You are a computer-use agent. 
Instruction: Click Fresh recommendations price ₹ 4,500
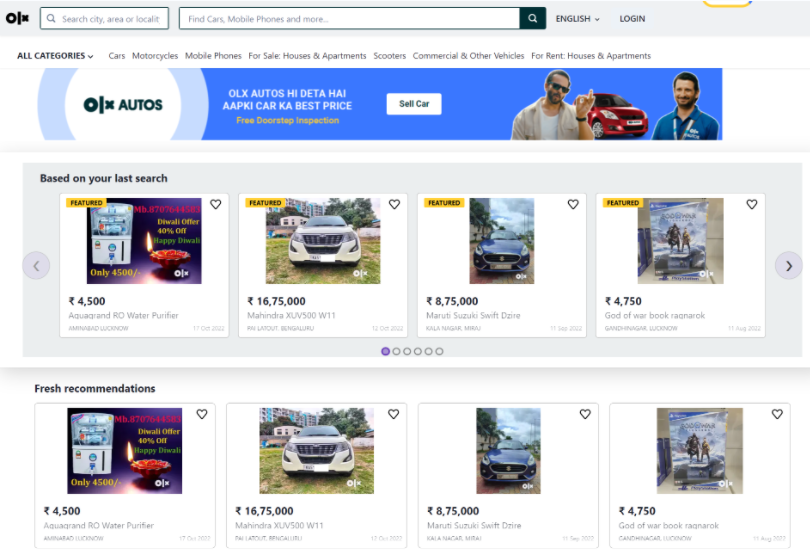[61, 511]
